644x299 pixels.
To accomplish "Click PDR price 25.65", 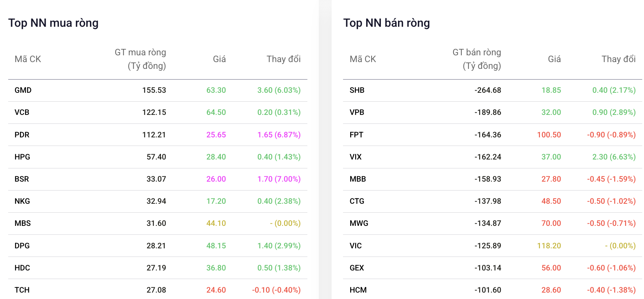I will coord(216,135).
